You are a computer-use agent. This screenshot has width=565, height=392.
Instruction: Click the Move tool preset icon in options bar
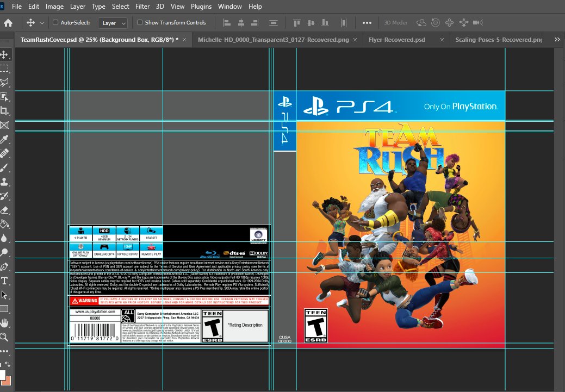click(x=30, y=23)
